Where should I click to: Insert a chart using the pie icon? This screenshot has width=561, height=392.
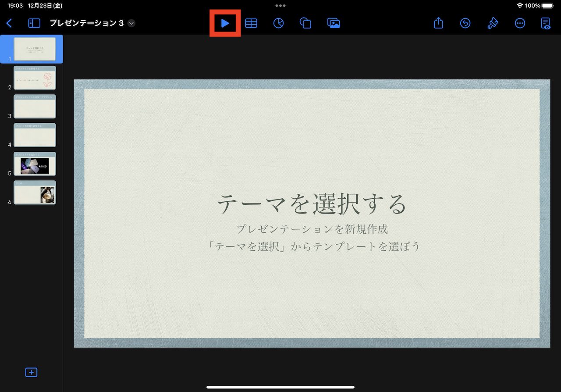278,23
